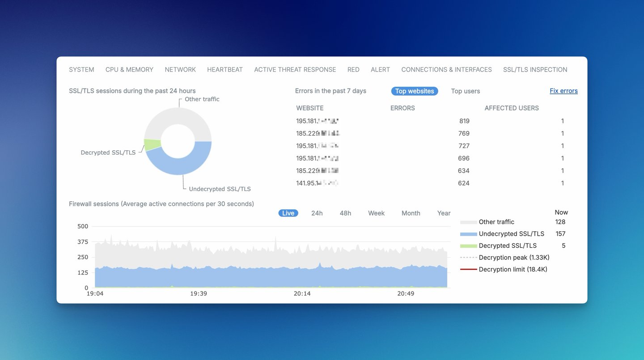The height and width of the screenshot is (360, 644).
Task: Click the Decryption peak (1.33K) legend entry
Action: pos(505,258)
